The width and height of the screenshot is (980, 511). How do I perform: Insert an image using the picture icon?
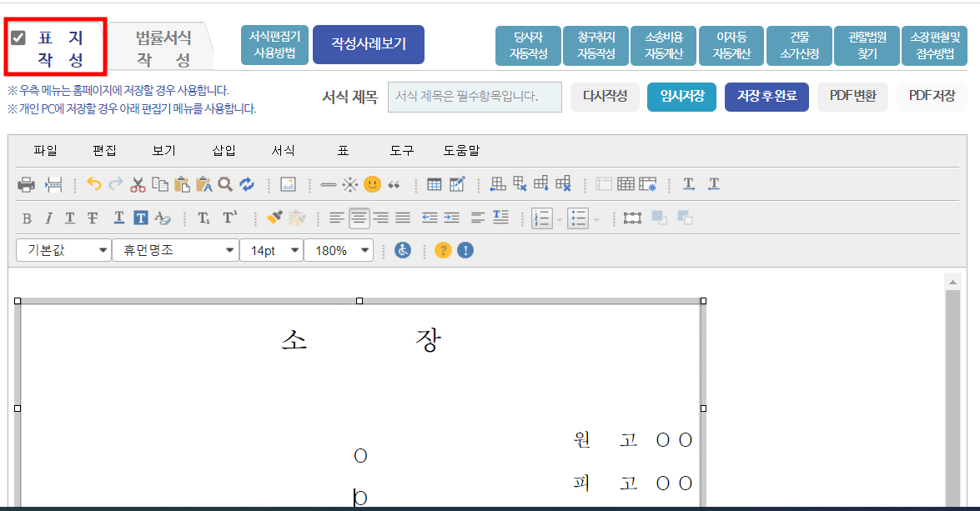(x=288, y=184)
